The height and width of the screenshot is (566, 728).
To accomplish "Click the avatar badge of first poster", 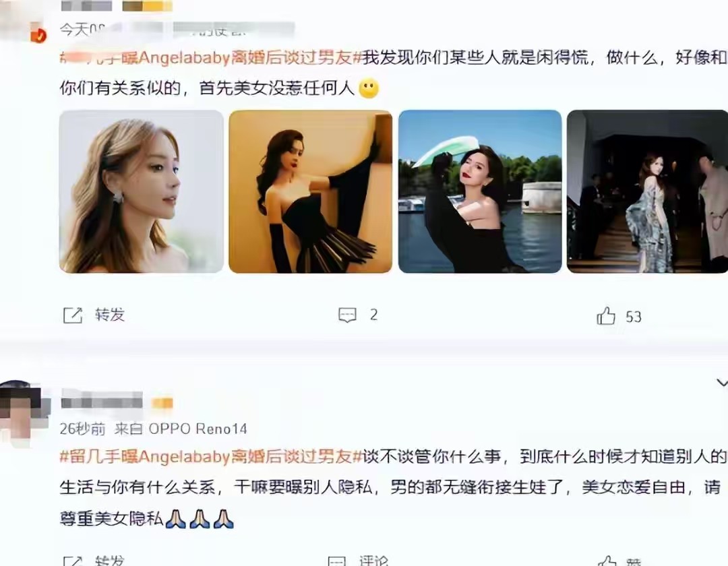I will 39,35.
